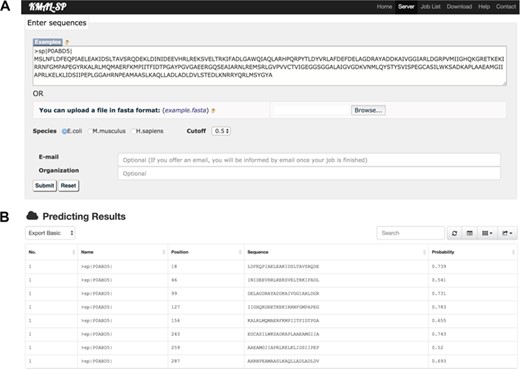
Task: Select the Server nav tab
Action: pyautogui.click(x=406, y=7)
